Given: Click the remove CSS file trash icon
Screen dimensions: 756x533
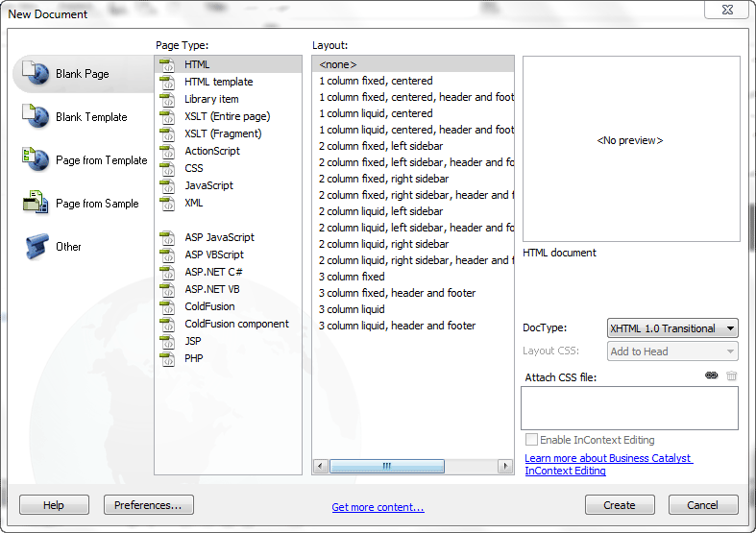Looking at the screenshot, I should pyautogui.click(x=731, y=376).
